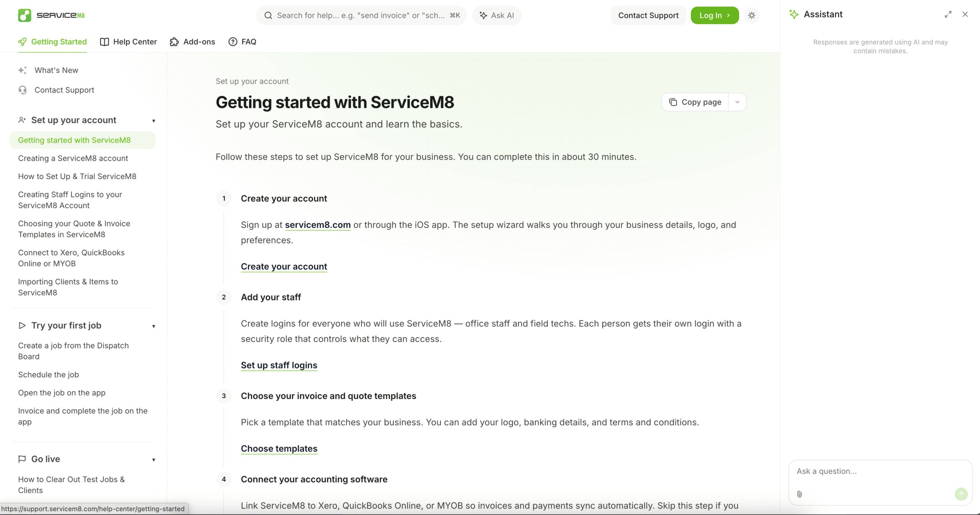Open the Copy page dropdown chevron
980x515 pixels.
pos(737,102)
